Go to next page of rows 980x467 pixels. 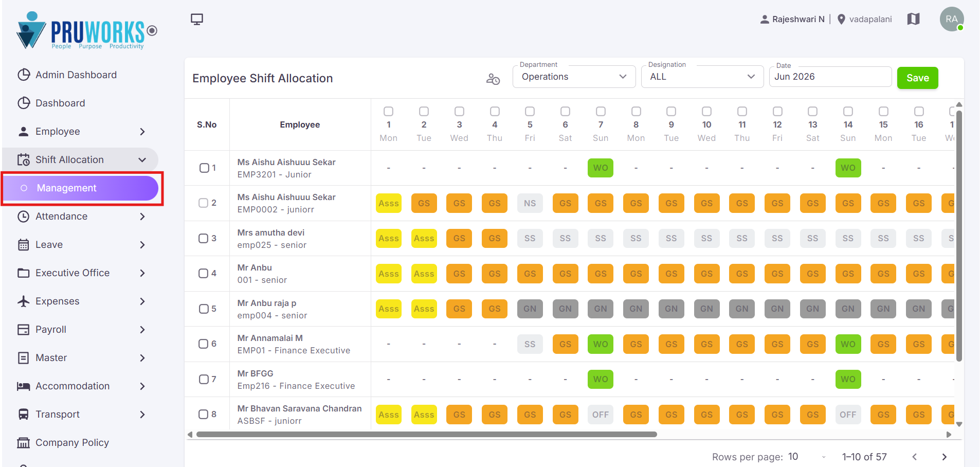[x=944, y=457]
